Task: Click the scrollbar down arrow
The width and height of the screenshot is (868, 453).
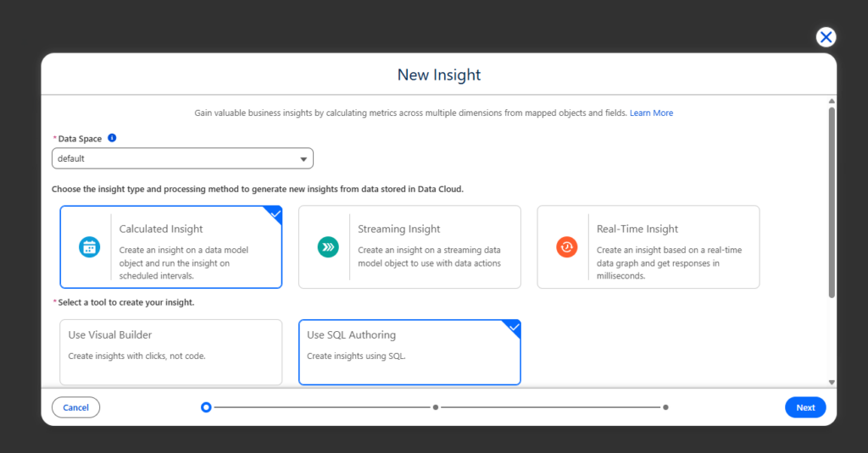Action: [832, 382]
